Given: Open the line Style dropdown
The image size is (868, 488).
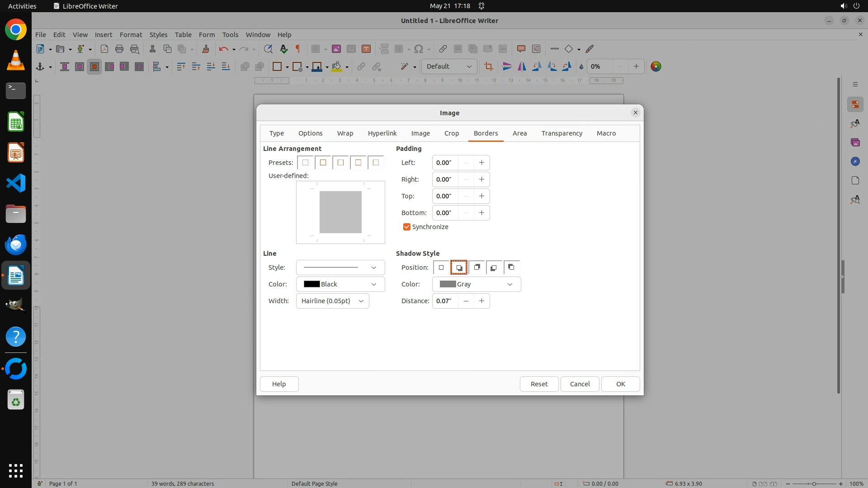Looking at the screenshot, I should 340,267.
